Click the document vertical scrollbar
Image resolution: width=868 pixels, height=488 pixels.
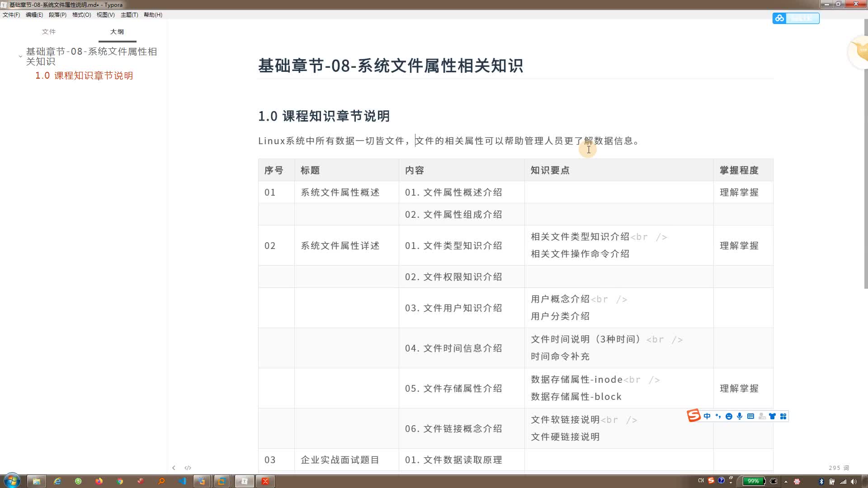click(866, 154)
